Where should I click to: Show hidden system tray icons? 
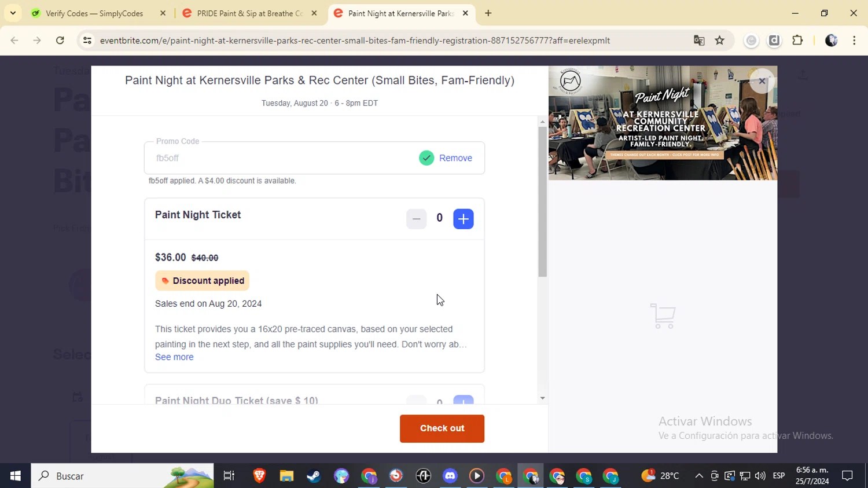(699, 476)
